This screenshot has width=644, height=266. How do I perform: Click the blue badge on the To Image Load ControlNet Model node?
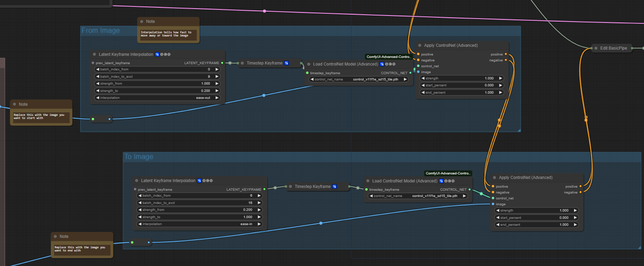(x=441, y=181)
